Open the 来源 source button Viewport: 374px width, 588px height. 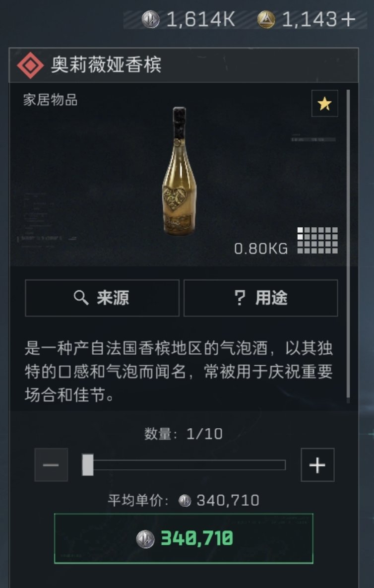click(102, 298)
